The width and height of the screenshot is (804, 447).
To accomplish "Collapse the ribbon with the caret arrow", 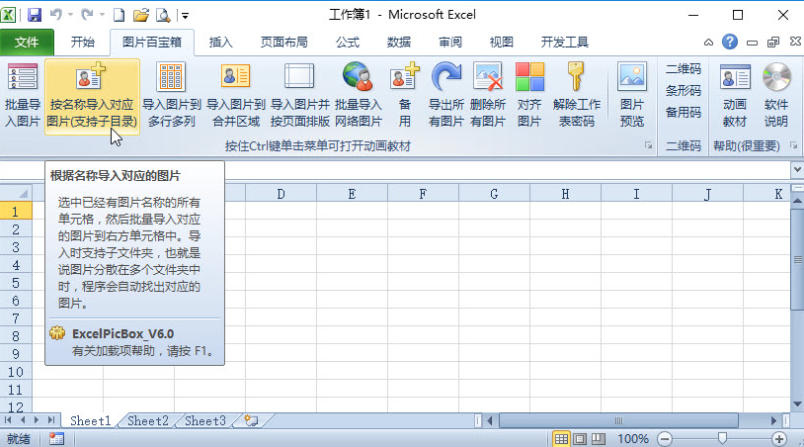I will click(708, 43).
